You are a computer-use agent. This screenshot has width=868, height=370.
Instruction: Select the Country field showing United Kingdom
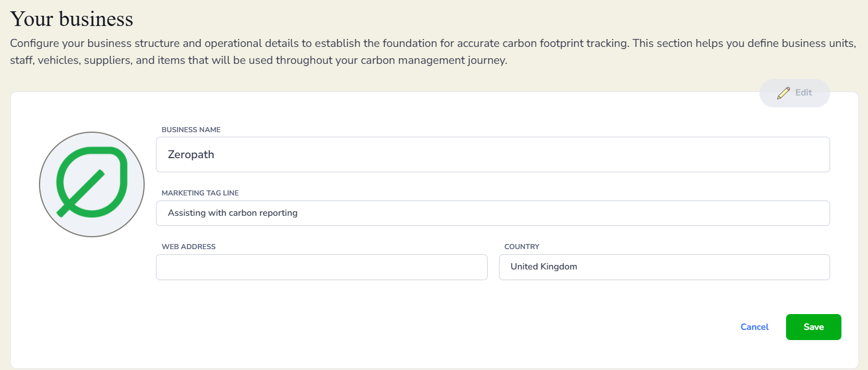[x=664, y=267]
